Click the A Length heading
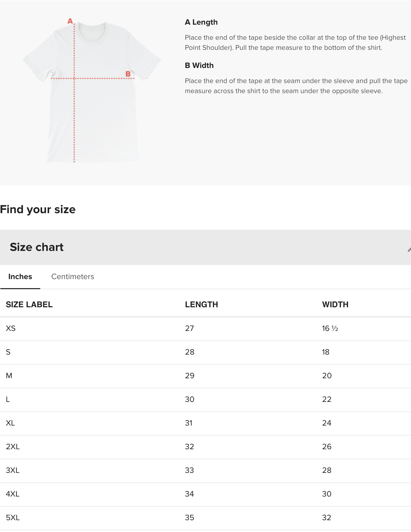The width and height of the screenshot is (411, 532). pyautogui.click(x=201, y=22)
